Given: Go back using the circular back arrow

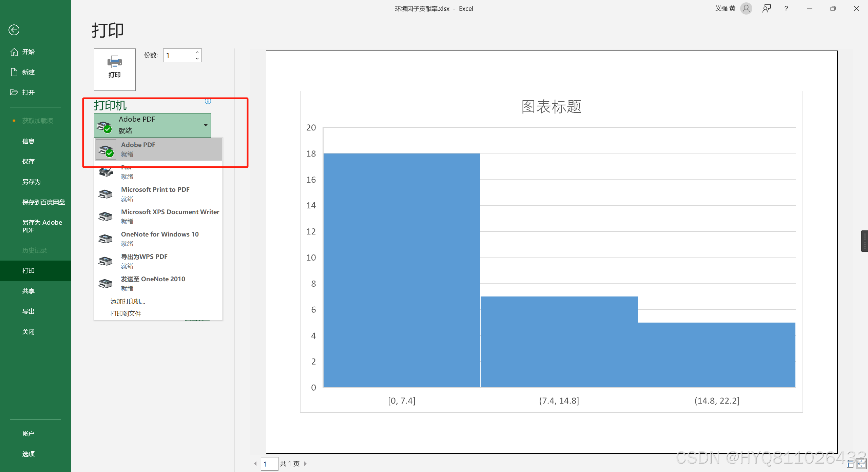Looking at the screenshot, I should pyautogui.click(x=14, y=30).
